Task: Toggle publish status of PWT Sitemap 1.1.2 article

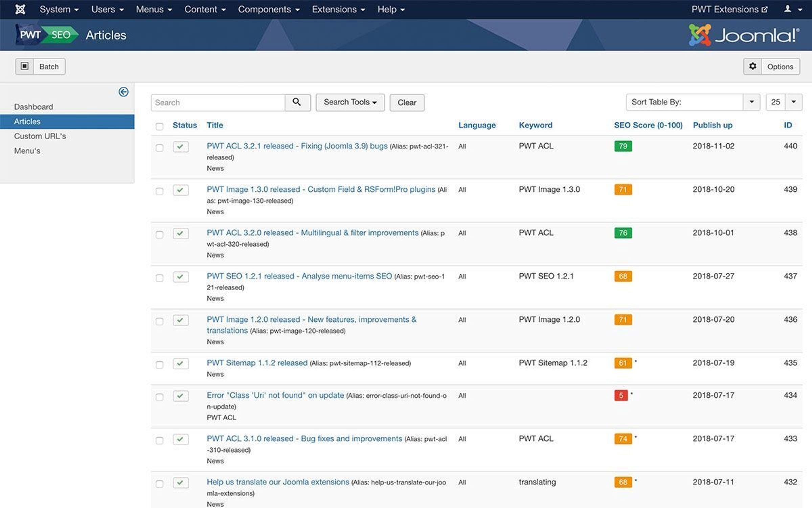Action: (182, 364)
